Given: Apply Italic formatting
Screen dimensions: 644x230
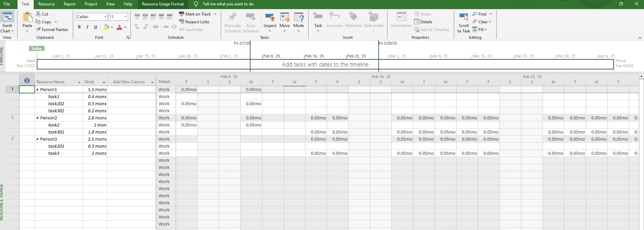Looking at the screenshot, I should click(87, 27).
